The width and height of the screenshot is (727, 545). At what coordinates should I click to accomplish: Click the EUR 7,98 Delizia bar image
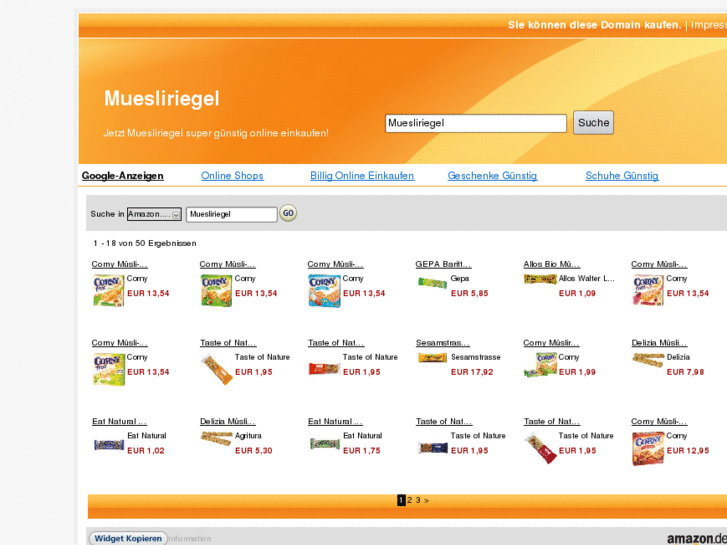[648, 359]
